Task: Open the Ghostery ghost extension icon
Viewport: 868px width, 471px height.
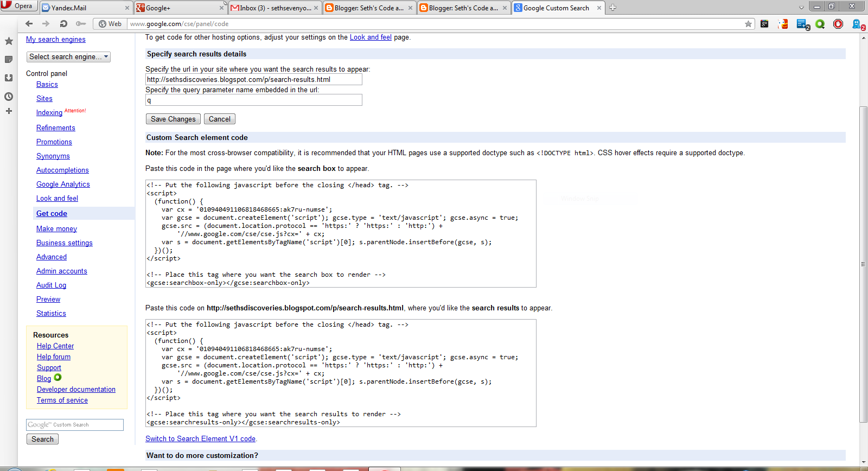Action: (x=858, y=24)
